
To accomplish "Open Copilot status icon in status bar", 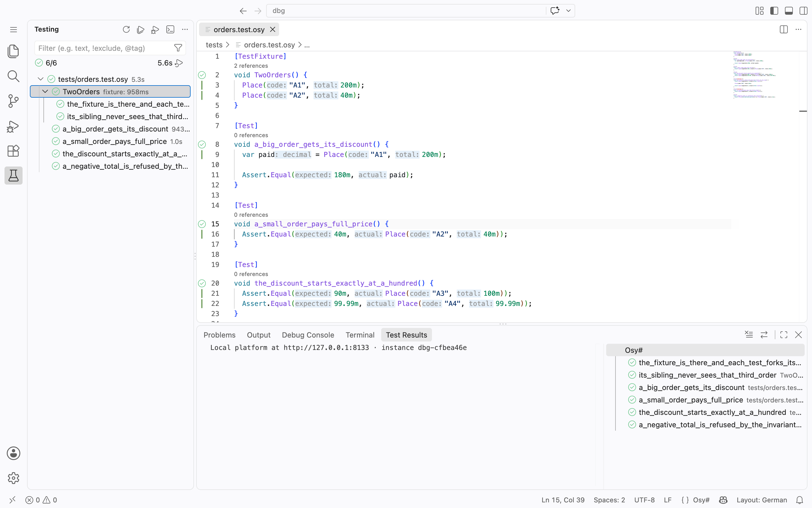I will click(723, 500).
